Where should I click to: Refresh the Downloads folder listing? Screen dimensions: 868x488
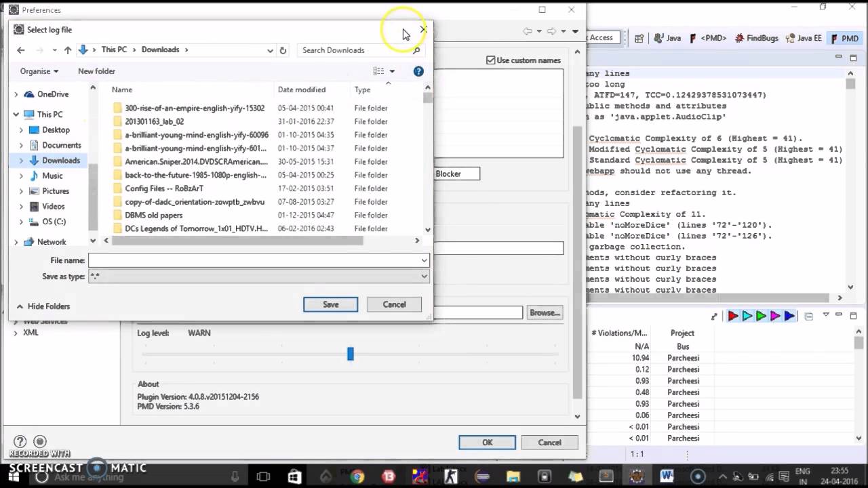coord(283,50)
